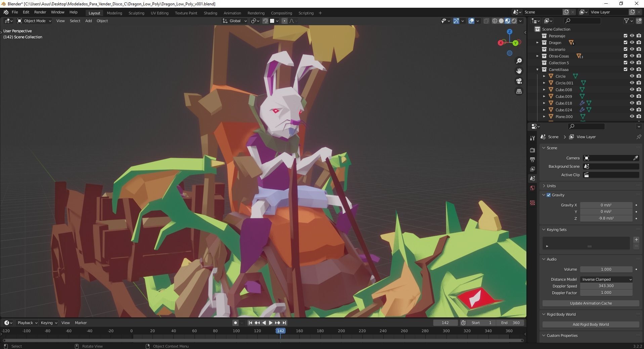
Task: Toggle X-ray mode in viewport header
Action: click(486, 21)
